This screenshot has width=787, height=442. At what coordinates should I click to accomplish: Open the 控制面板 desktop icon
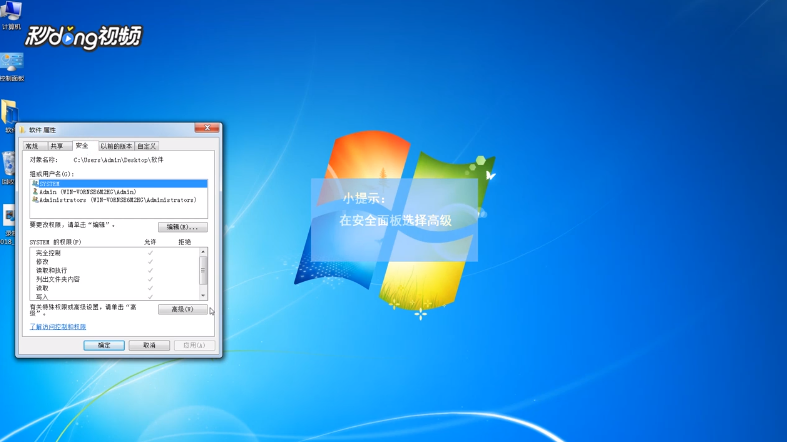pos(12,67)
